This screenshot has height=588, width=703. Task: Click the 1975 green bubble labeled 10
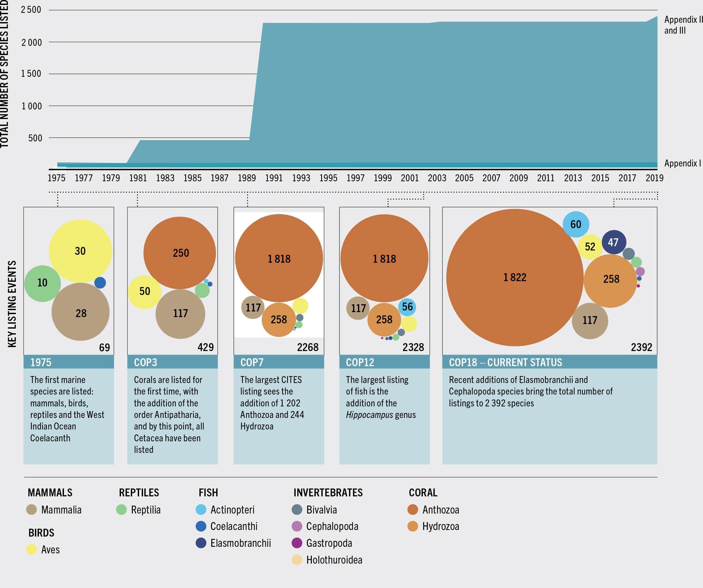point(43,284)
